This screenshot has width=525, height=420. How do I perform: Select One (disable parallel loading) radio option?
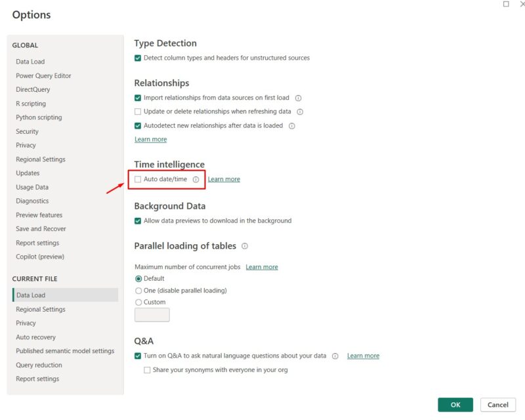[x=138, y=290]
